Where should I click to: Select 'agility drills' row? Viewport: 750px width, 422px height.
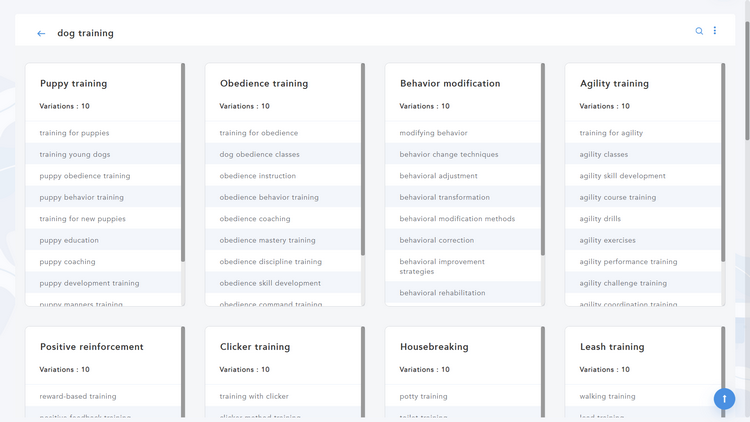pos(643,219)
